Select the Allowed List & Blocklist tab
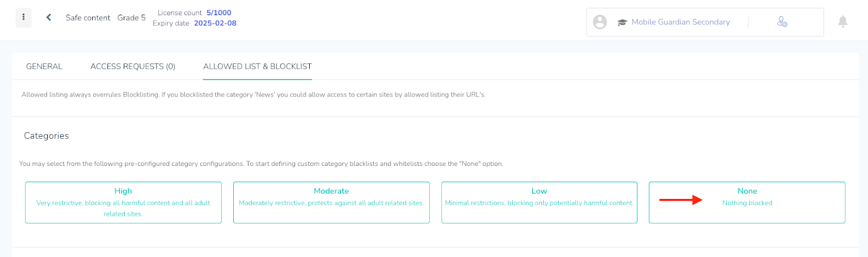This screenshot has height=257, width=868. pyautogui.click(x=258, y=66)
